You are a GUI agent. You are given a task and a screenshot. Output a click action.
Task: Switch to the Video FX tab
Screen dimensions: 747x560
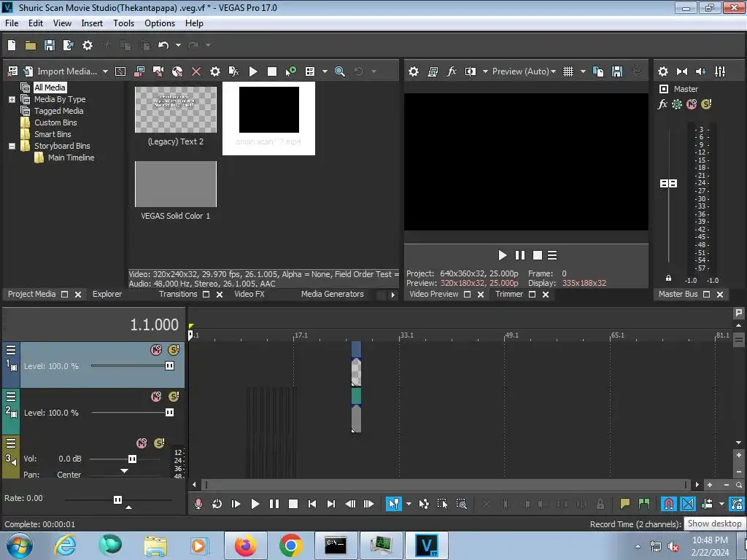(x=249, y=295)
